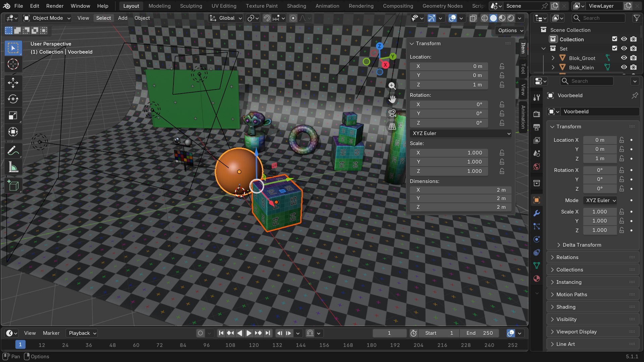Image resolution: width=644 pixels, height=362 pixels.
Task: Adjust Scale X field in properties
Action: point(600,212)
